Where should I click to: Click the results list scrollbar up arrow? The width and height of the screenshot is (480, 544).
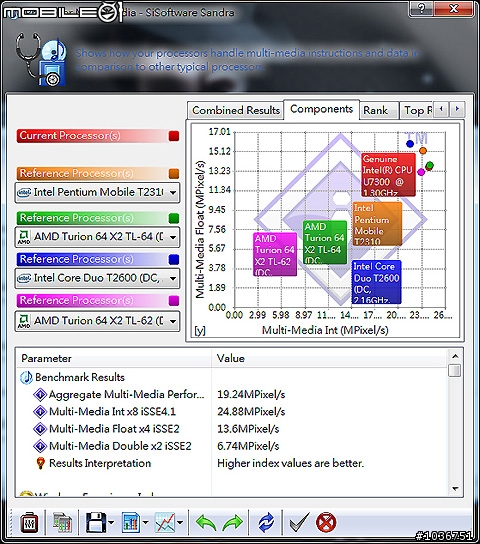click(x=455, y=356)
